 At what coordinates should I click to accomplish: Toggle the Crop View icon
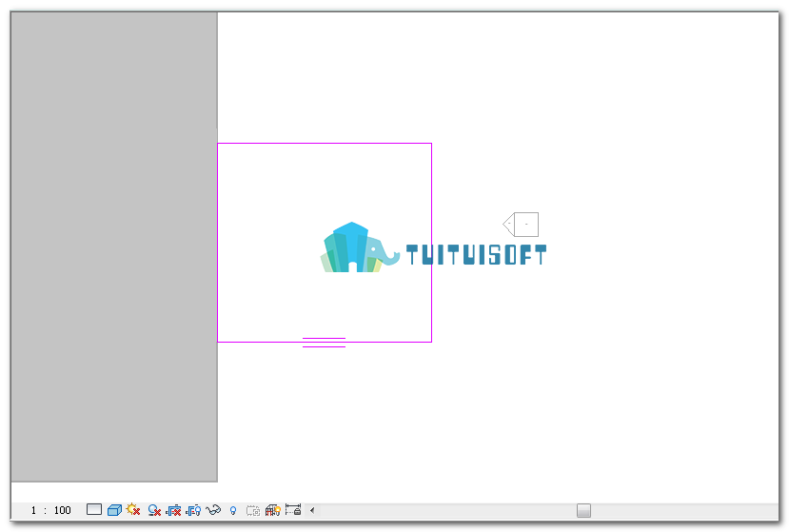point(173,510)
